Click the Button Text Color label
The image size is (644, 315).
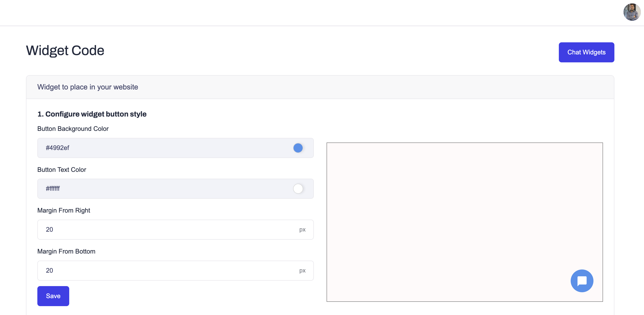(61, 170)
